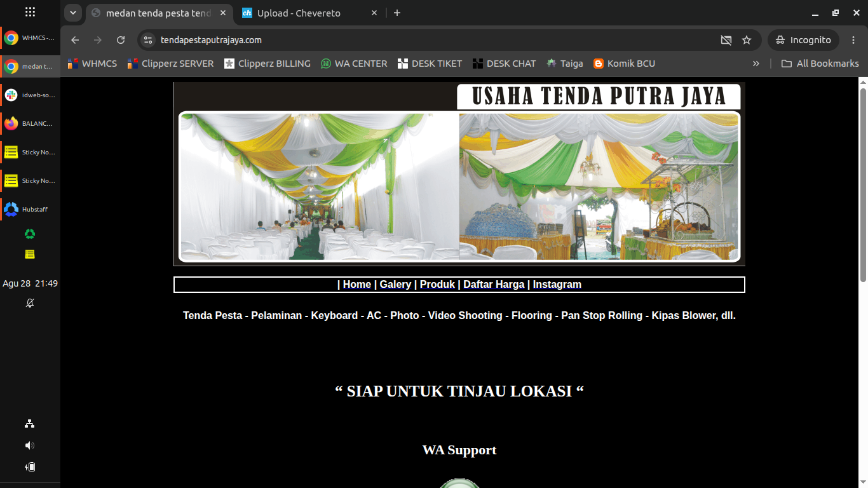Viewport: 868px width, 488px height.
Task: Open the Chrome three-dot menu
Action: point(853,40)
